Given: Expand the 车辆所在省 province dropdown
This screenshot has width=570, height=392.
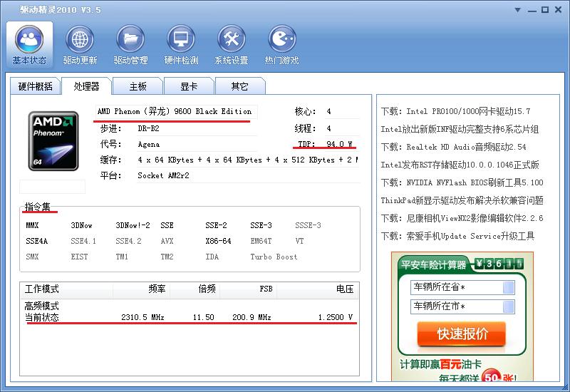Looking at the screenshot, I should [509, 287].
